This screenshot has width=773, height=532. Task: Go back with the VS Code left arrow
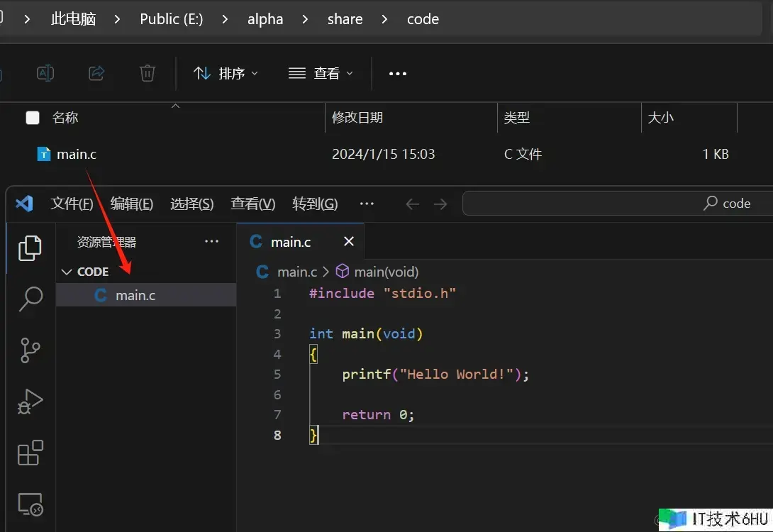click(x=412, y=204)
